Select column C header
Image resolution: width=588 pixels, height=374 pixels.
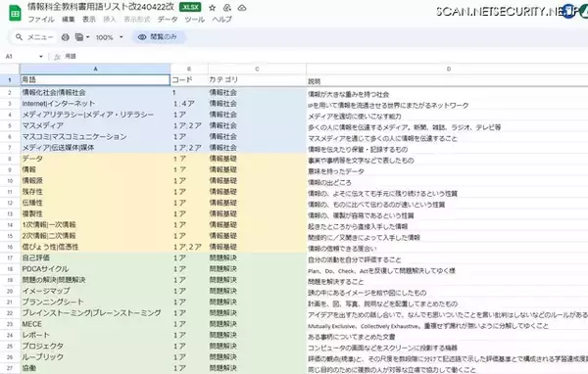tap(257, 69)
